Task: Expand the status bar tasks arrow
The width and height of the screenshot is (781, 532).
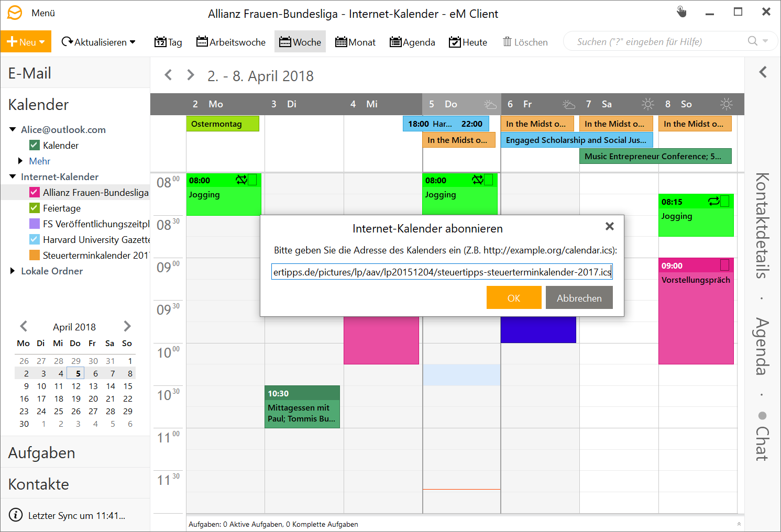Action: [x=739, y=524]
